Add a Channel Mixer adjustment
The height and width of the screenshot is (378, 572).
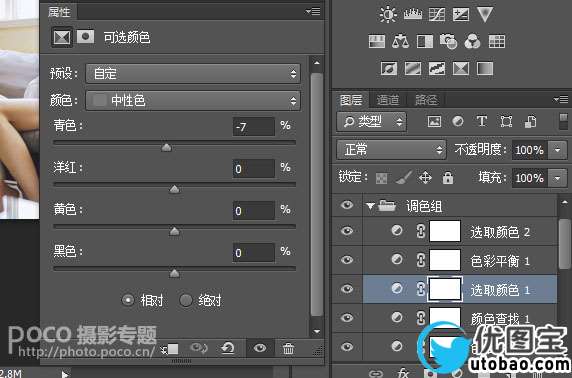click(472, 41)
